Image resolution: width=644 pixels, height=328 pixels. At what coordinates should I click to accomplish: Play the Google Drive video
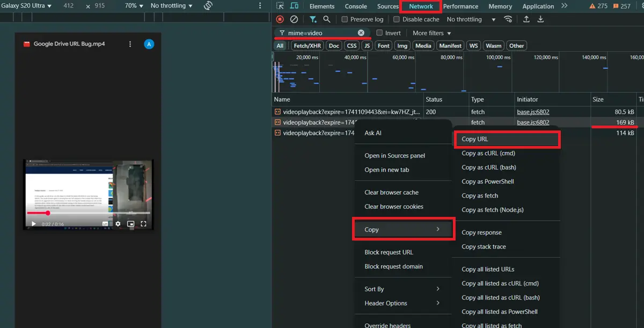pyautogui.click(x=33, y=224)
